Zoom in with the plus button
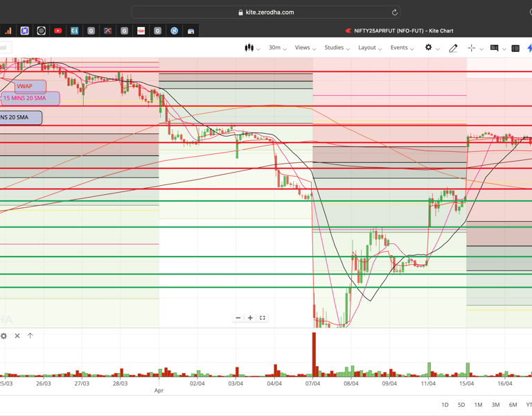Screen dimensions: 532x416 click(x=250, y=318)
